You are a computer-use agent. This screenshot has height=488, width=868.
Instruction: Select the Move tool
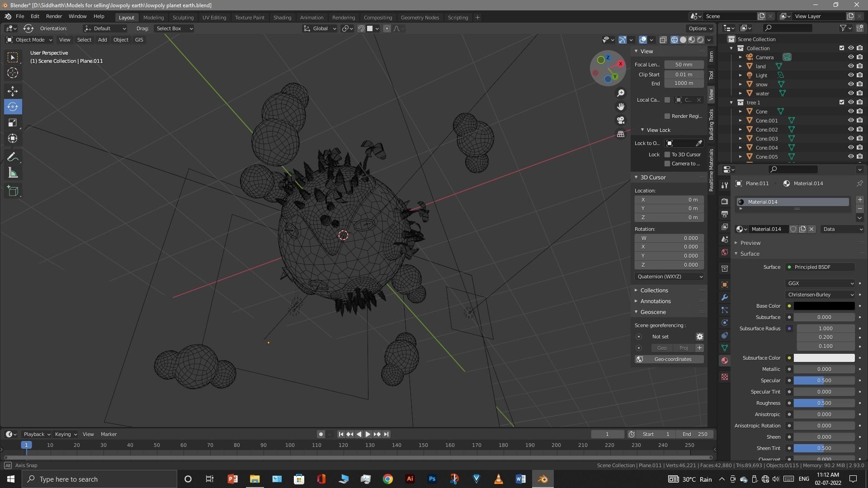point(13,91)
